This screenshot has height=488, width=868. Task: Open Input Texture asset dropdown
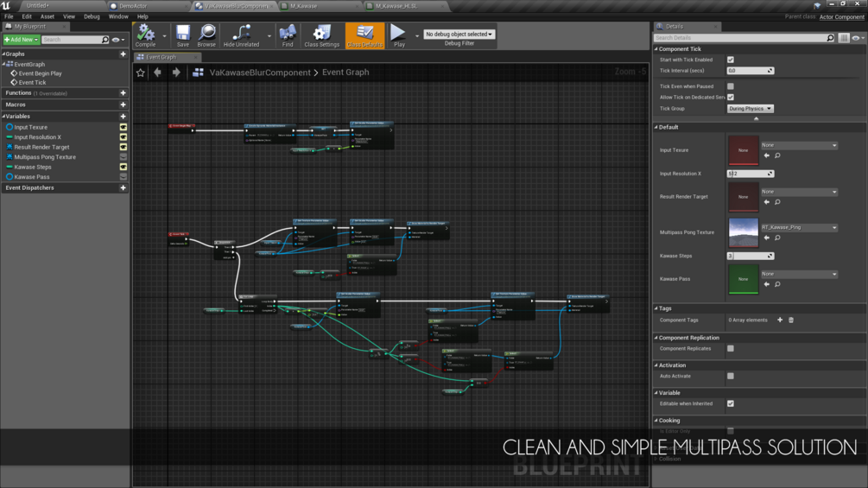[x=800, y=145]
